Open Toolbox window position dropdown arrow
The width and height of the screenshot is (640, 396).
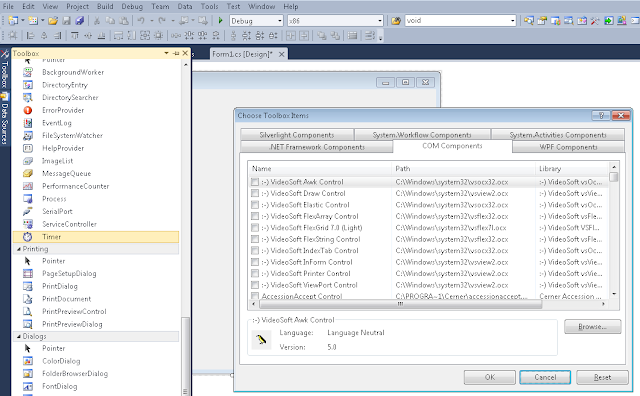click(166, 53)
